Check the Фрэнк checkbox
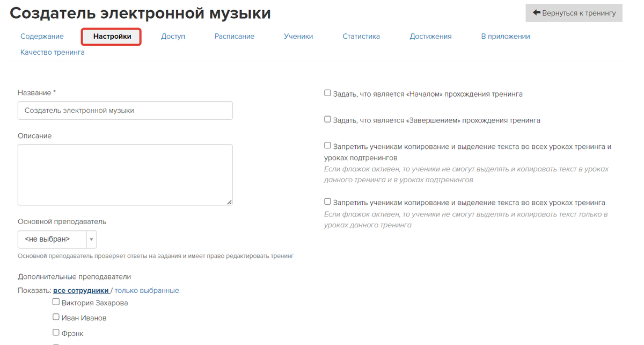644x345 pixels. pyautogui.click(x=56, y=332)
